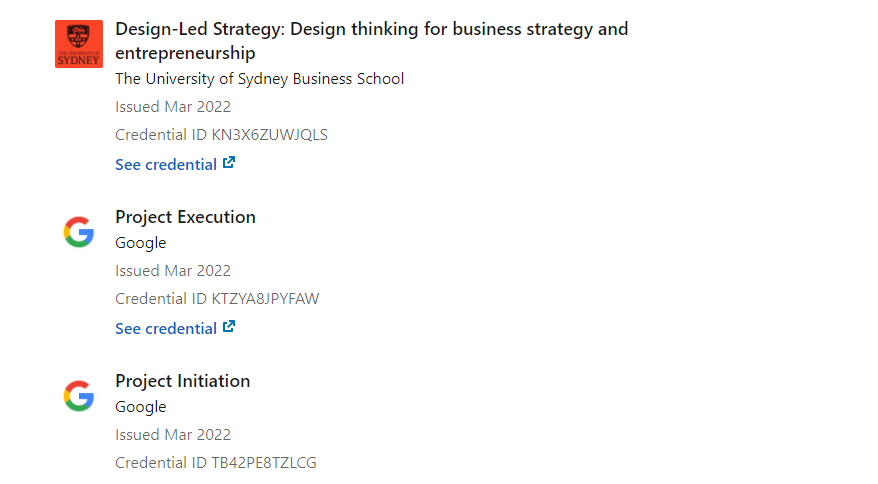Screen dimensions: 878x484
Task: Select the Design-Led Strategy certificate title
Action: (x=372, y=41)
